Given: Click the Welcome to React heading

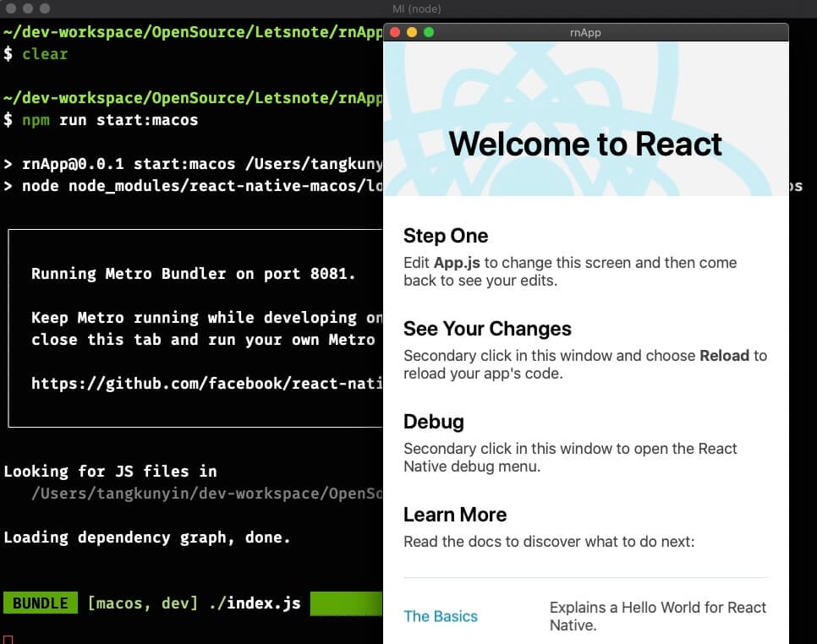Looking at the screenshot, I should pyautogui.click(x=585, y=144).
